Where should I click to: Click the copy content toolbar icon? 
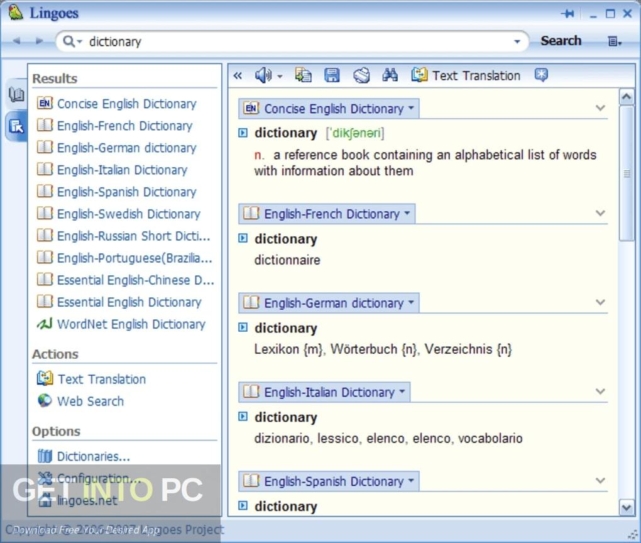303,75
